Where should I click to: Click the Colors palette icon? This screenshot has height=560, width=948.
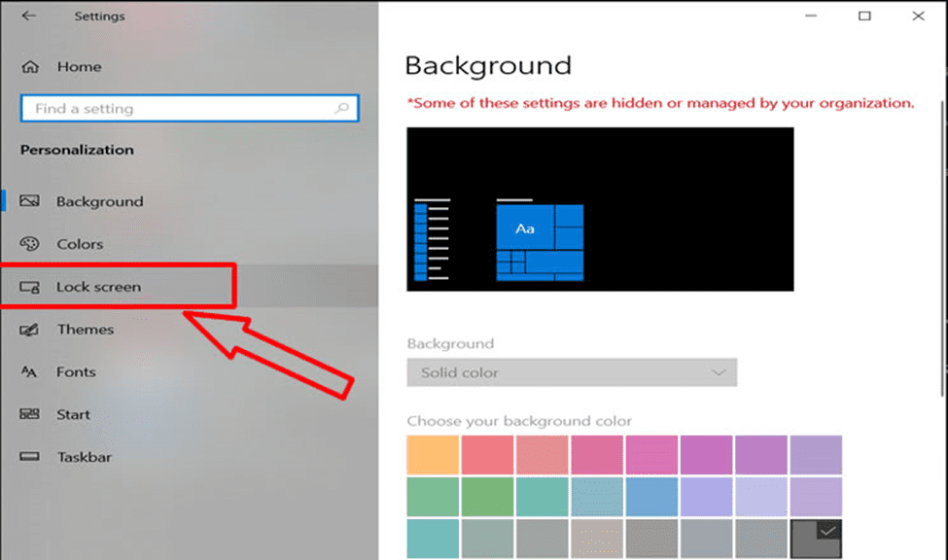pos(29,244)
